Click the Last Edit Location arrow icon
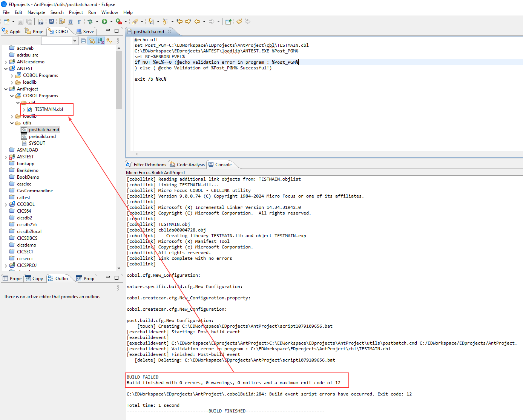Viewport: 523px width, 420px height. click(x=180, y=21)
